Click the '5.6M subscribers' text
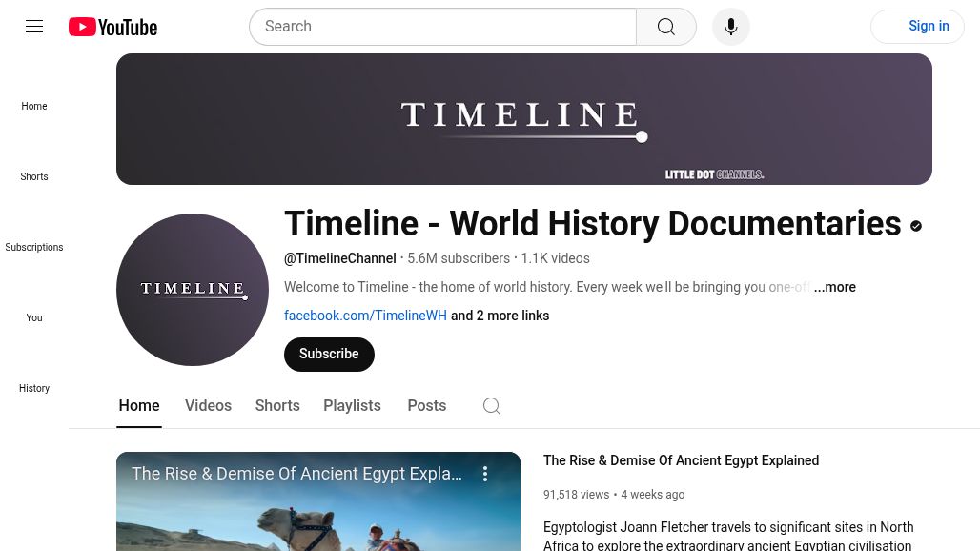Viewport: 980px width, 551px height. [x=459, y=258]
